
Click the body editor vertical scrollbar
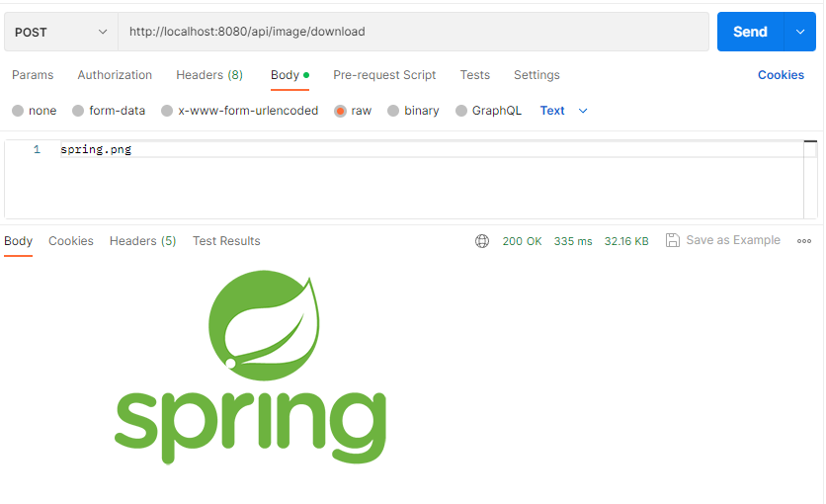tap(810, 179)
